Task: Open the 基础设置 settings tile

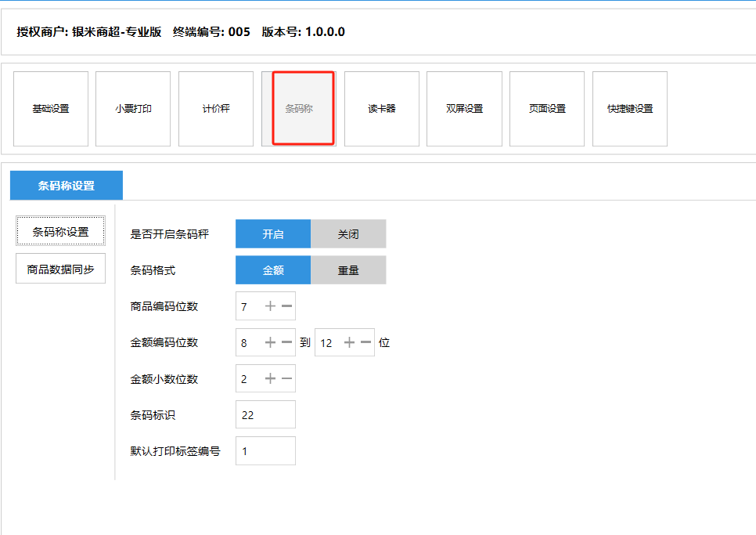Action: [x=50, y=109]
